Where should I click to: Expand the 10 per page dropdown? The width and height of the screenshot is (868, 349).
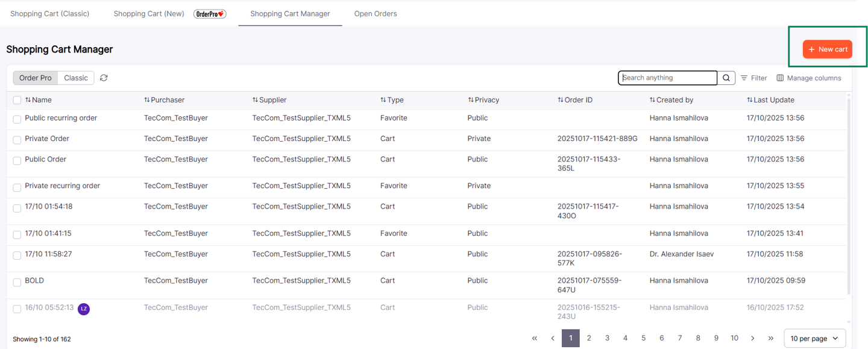814,338
